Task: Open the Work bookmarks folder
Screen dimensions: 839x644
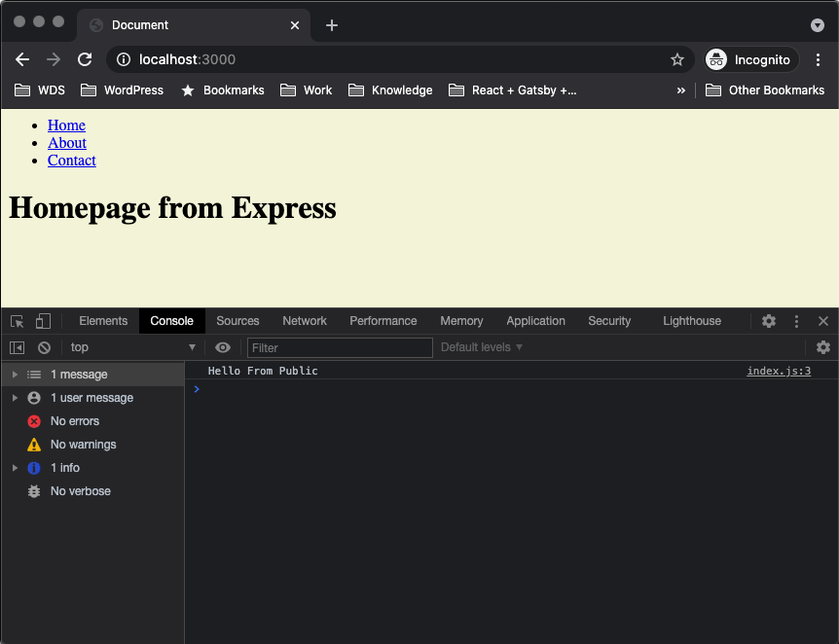Action: point(306,89)
